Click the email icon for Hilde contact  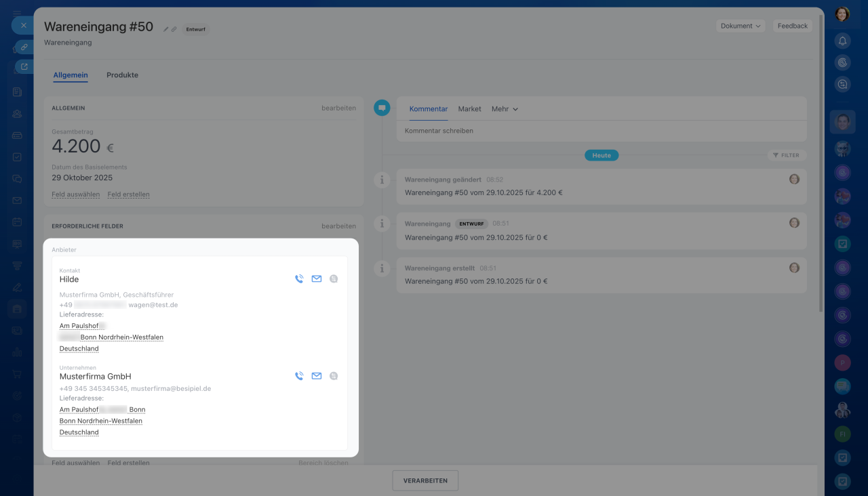pyautogui.click(x=317, y=278)
